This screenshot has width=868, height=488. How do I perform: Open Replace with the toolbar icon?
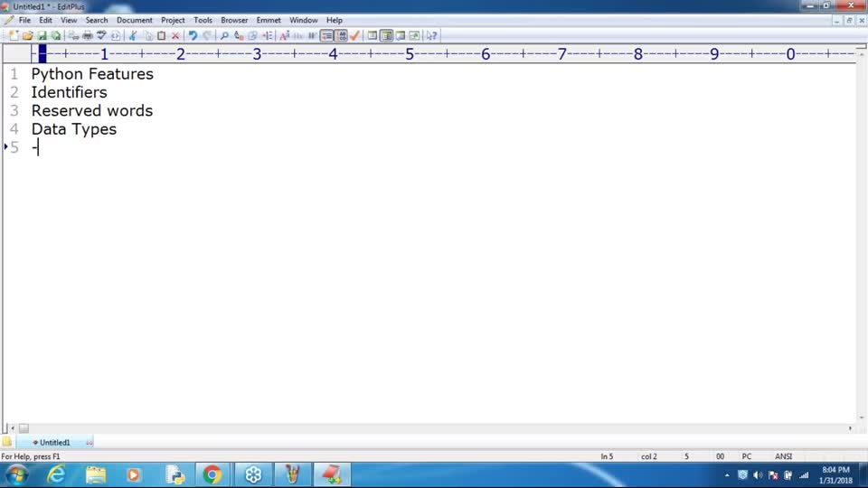point(239,36)
